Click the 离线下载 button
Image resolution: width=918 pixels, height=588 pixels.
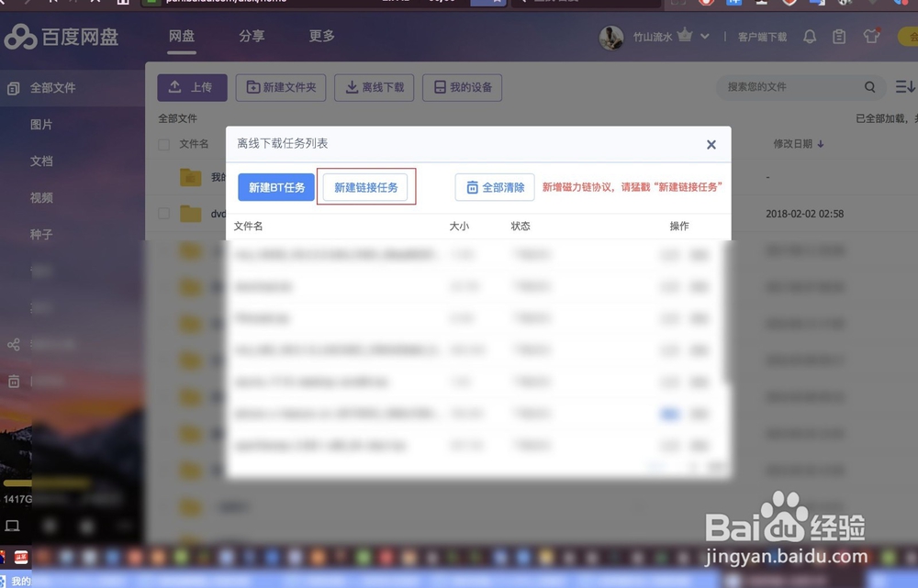375,88
